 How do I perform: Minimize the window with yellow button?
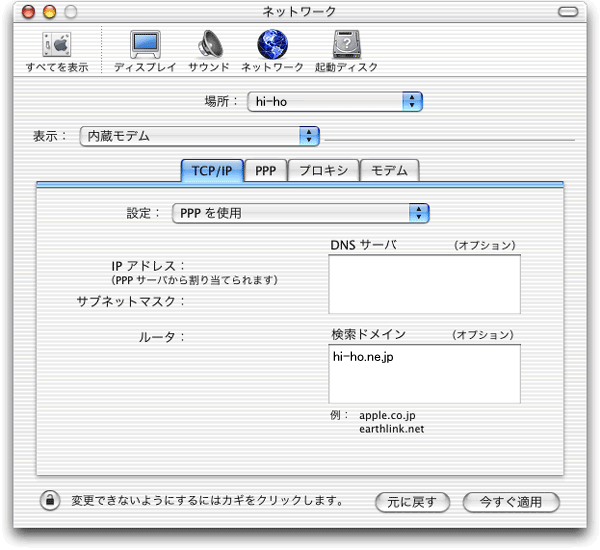click(49, 12)
